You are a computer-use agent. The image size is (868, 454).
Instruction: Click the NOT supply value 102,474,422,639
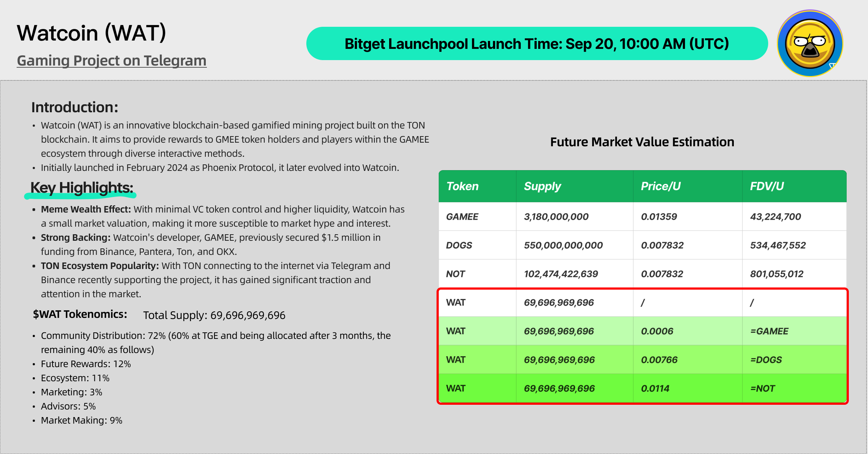[x=561, y=274]
